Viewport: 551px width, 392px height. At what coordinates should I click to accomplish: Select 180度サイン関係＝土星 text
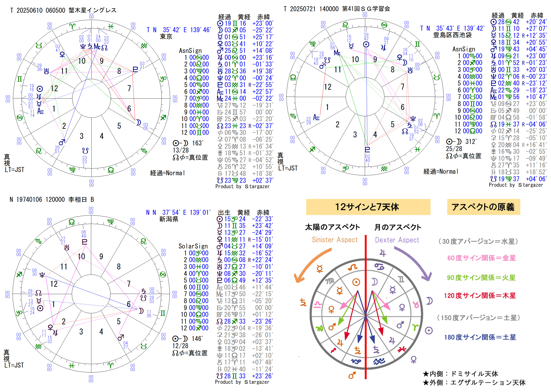[x=480, y=337]
